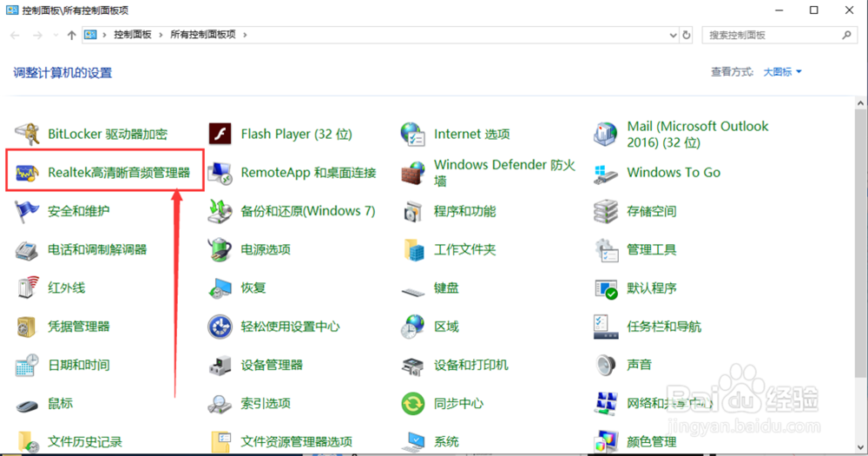868x456 pixels.
Task: Open the 安全和维护 flag icon
Action: click(27, 211)
